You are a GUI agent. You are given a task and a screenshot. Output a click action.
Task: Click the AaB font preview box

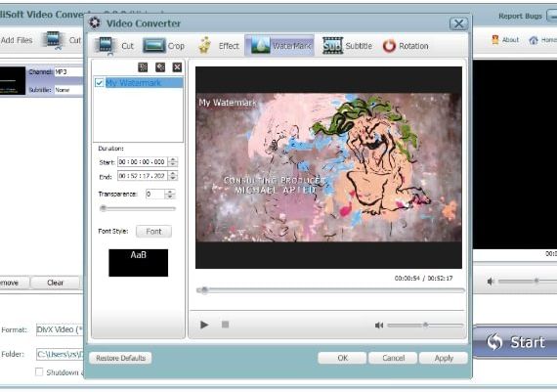click(x=138, y=263)
